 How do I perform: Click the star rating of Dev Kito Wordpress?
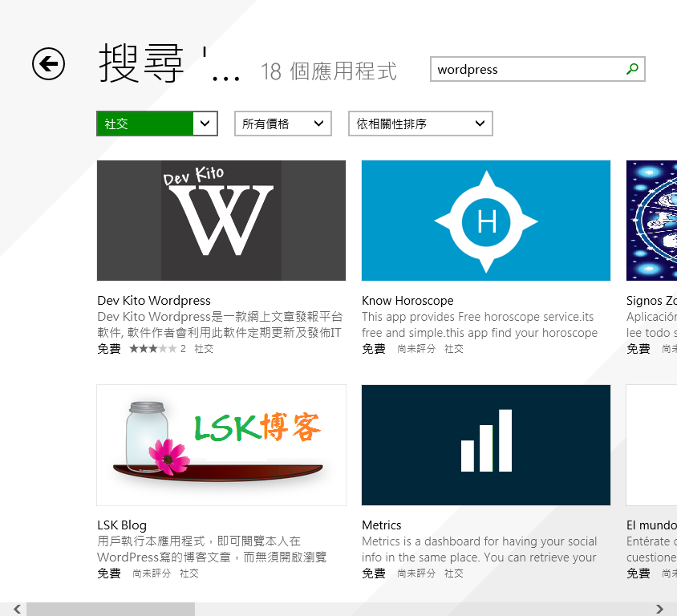click(x=153, y=349)
